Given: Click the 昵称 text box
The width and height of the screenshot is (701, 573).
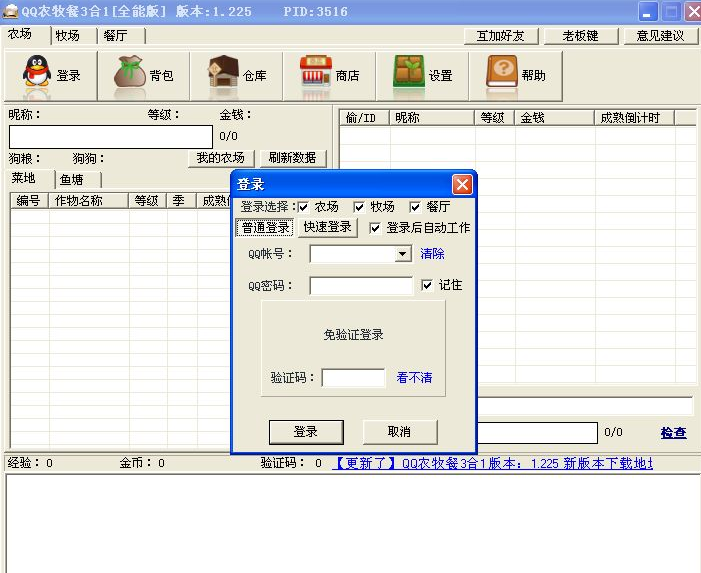Looking at the screenshot, I should click(111, 137).
